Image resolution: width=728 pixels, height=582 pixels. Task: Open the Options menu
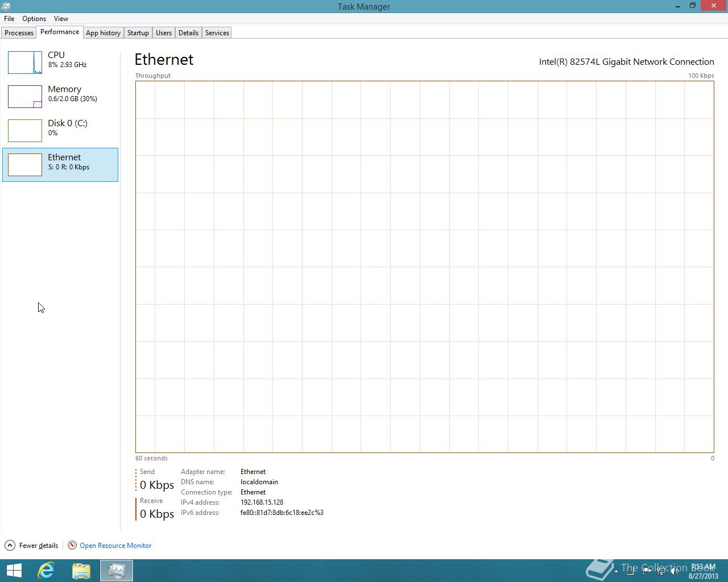click(x=34, y=19)
